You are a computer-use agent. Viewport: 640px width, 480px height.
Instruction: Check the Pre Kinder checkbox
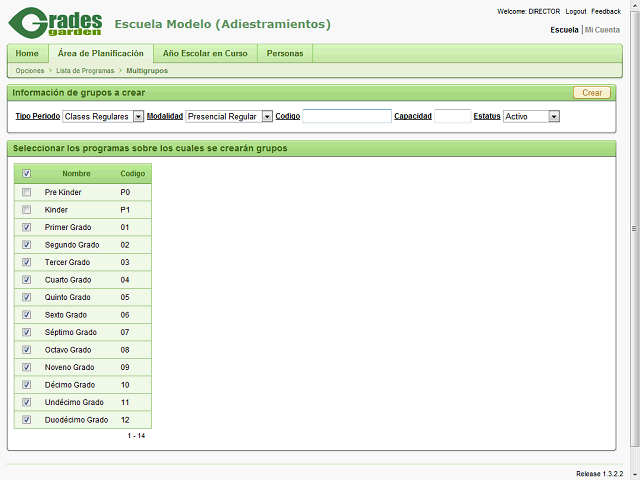click(26, 192)
